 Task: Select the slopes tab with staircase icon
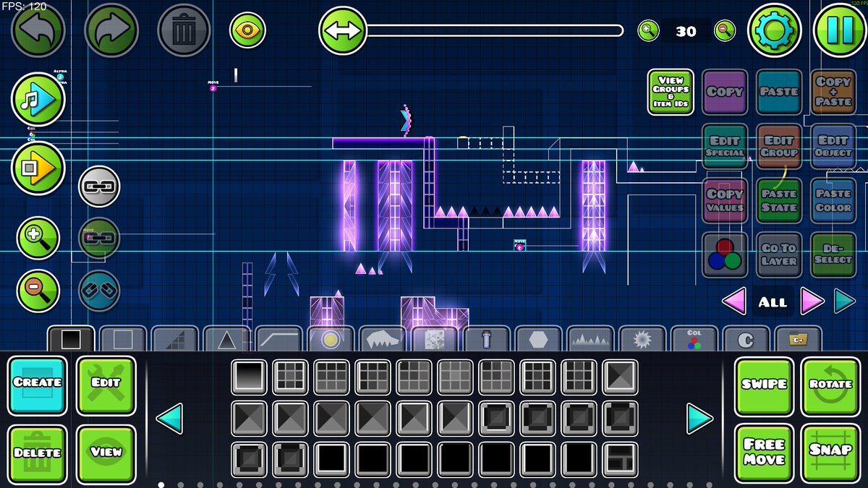175,338
